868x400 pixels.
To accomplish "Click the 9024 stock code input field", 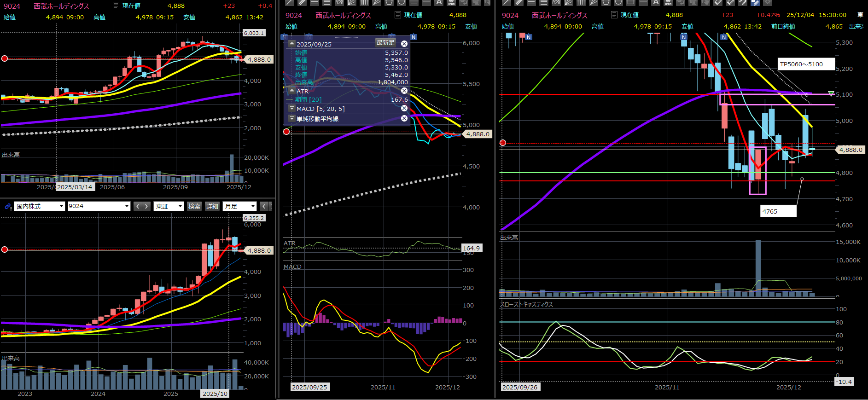I will coord(95,206).
